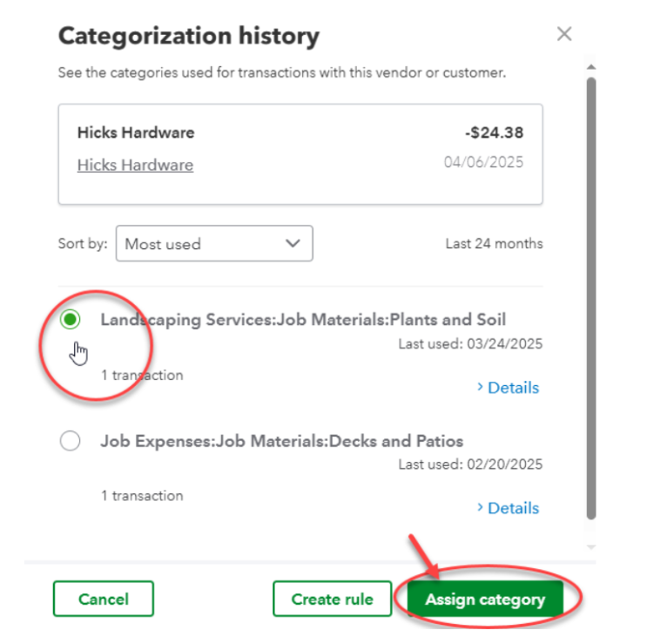Close the Categorization history dialog
The width and height of the screenshot is (647, 644).
[564, 34]
